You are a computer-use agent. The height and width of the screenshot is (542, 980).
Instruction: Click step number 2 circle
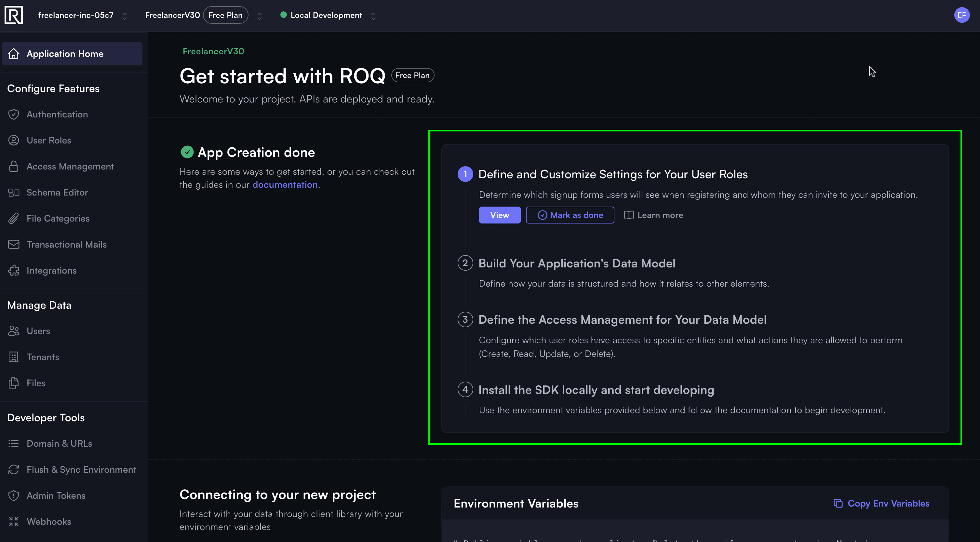coord(465,263)
